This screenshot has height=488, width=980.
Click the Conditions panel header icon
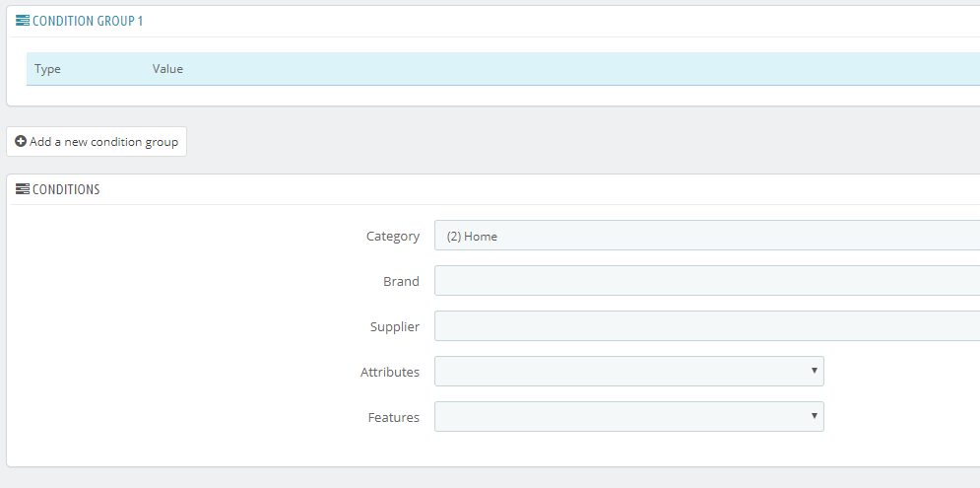coord(23,189)
